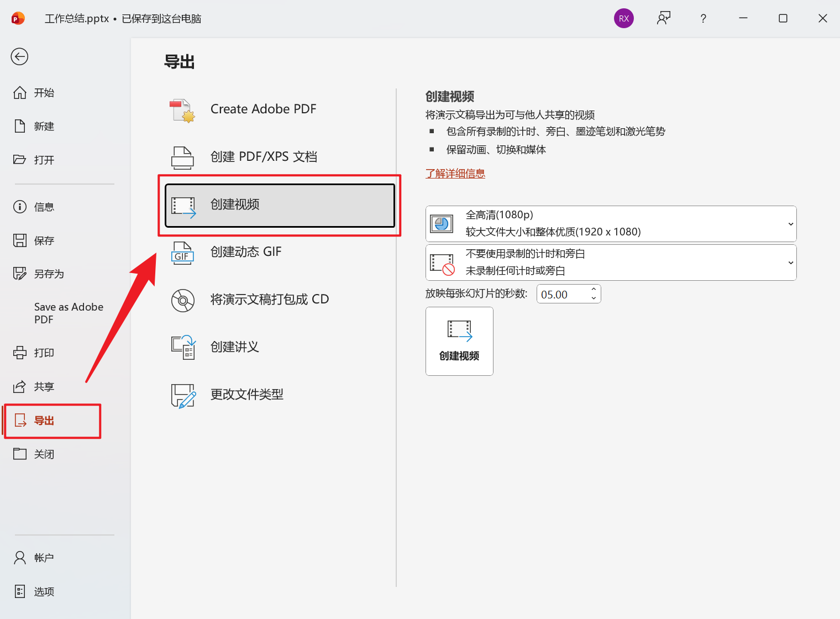Open 新建 from the sidebar
Viewport: 840px width, 619px height.
pyautogui.click(x=44, y=126)
